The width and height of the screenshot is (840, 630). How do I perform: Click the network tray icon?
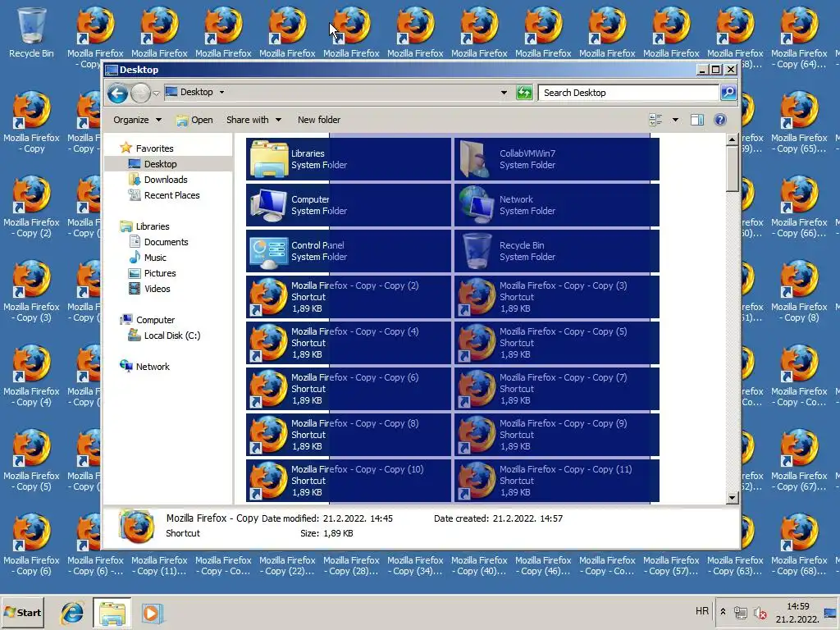(x=741, y=613)
